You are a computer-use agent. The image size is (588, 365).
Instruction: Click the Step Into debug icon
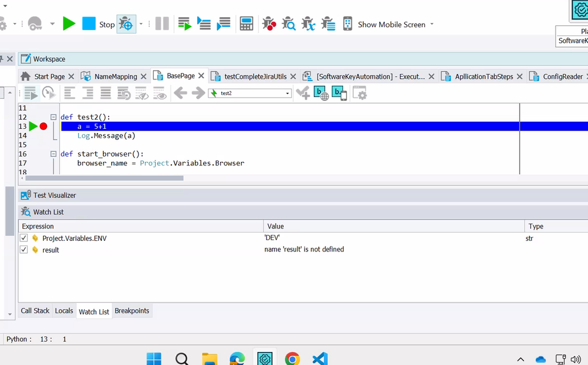[x=204, y=24]
